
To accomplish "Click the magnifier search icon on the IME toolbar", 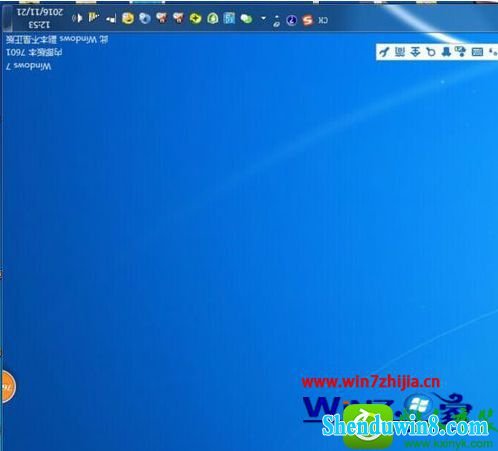I will [x=431, y=52].
